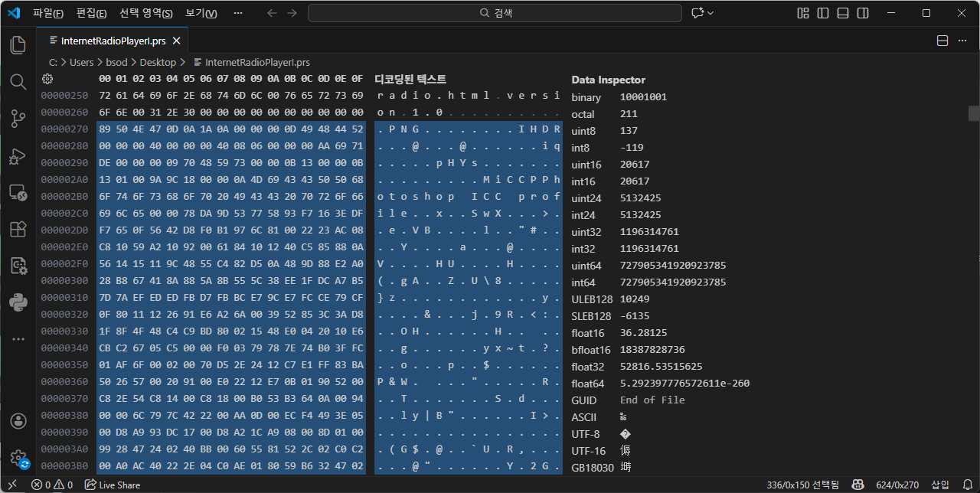The image size is (980, 493).
Task: Open the 선택 영역(S) menu
Action: 146,13
